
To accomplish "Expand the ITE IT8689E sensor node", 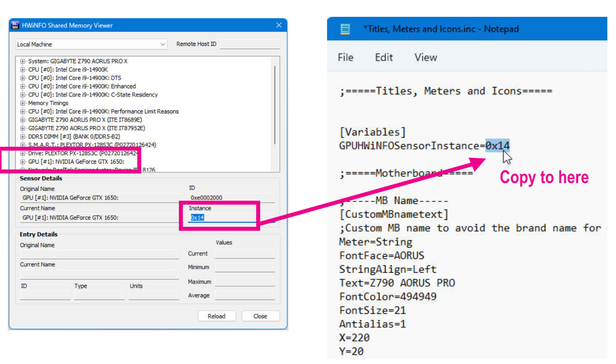I will tap(23, 120).
